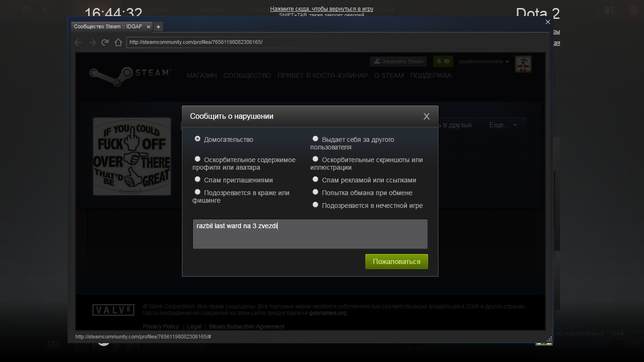Reload the page in overlay browser
The width and height of the screenshot is (644, 362).
click(x=105, y=42)
